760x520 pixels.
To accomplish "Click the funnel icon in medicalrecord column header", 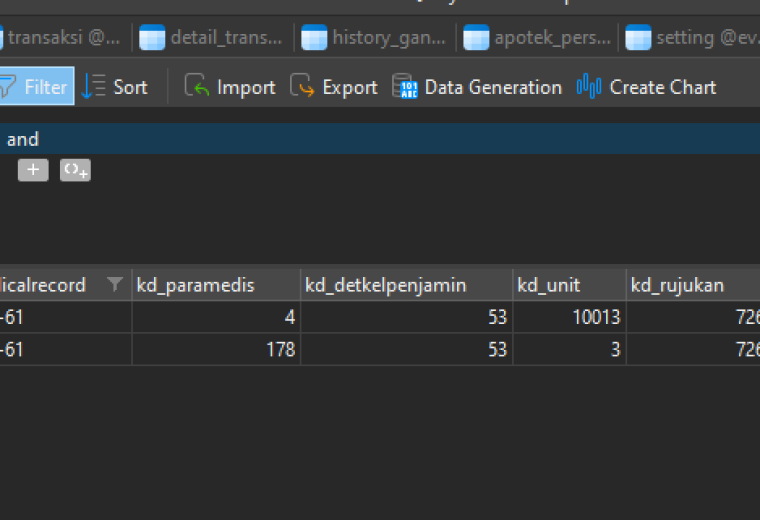I will [114, 284].
